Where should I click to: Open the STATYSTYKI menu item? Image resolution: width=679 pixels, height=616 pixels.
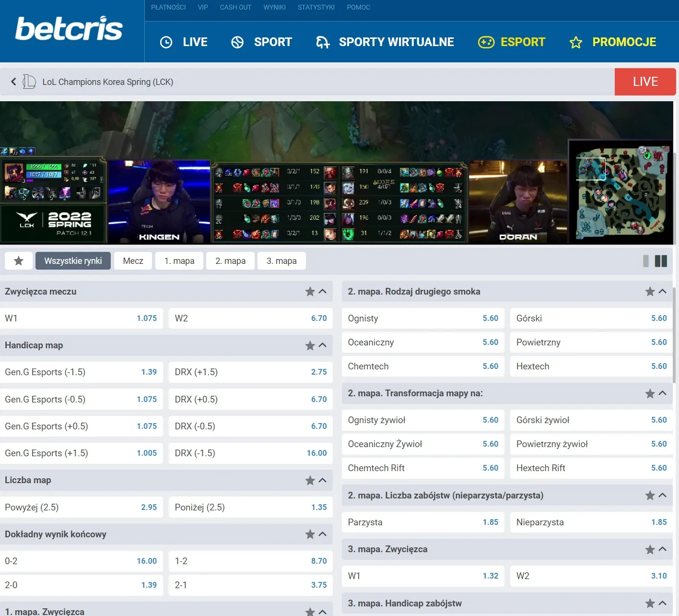(x=316, y=7)
